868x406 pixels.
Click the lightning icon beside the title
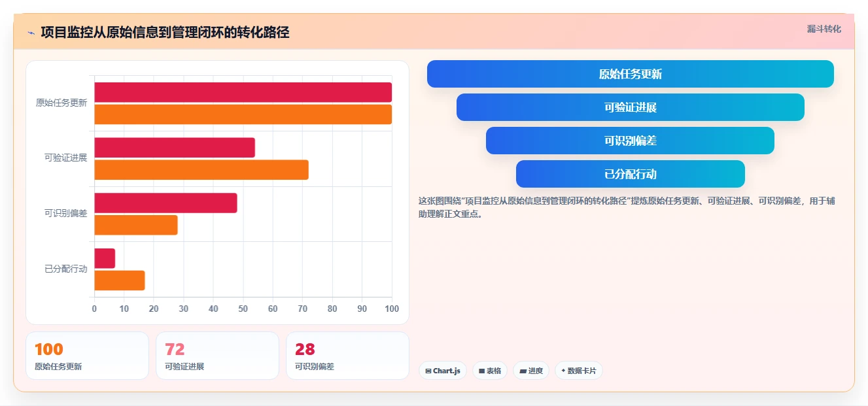click(31, 32)
